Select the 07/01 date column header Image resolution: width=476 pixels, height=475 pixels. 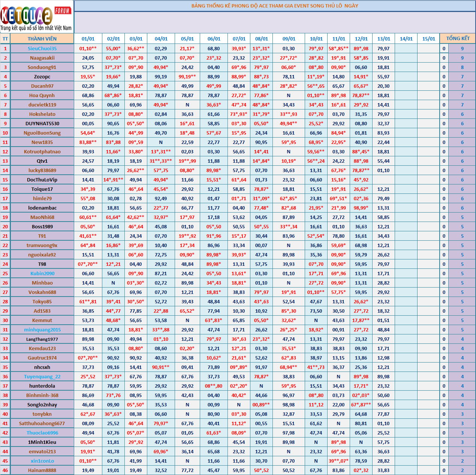click(239, 39)
